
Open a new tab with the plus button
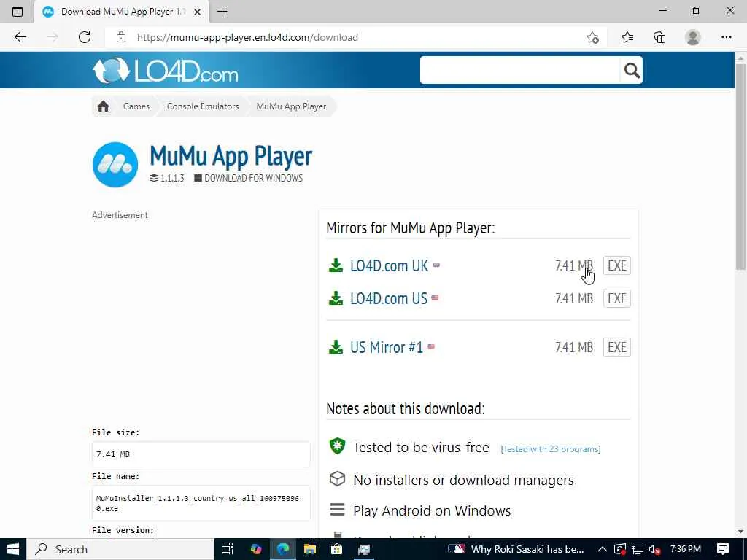tap(222, 12)
